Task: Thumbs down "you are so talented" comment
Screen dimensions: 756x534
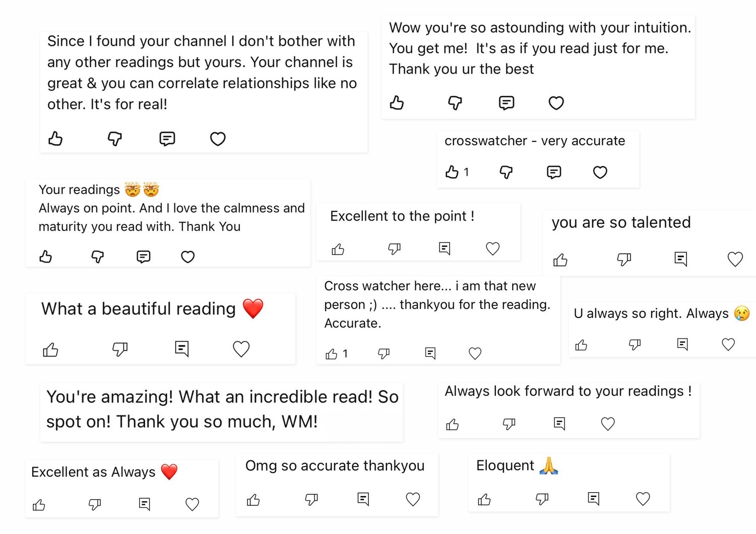Action: tap(624, 259)
